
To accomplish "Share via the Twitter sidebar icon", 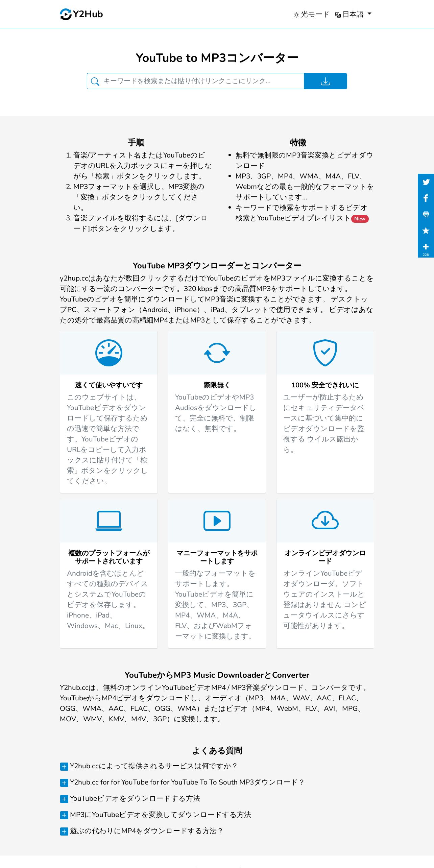I will tap(426, 182).
